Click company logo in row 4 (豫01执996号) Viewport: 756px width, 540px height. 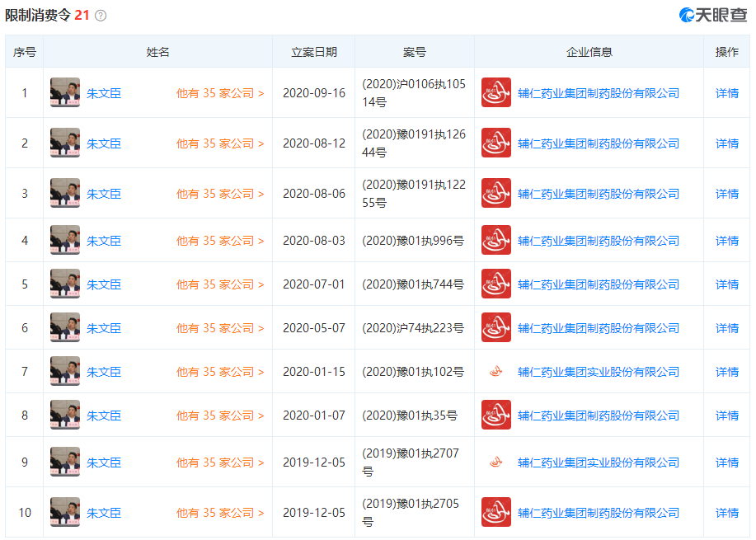click(x=496, y=240)
